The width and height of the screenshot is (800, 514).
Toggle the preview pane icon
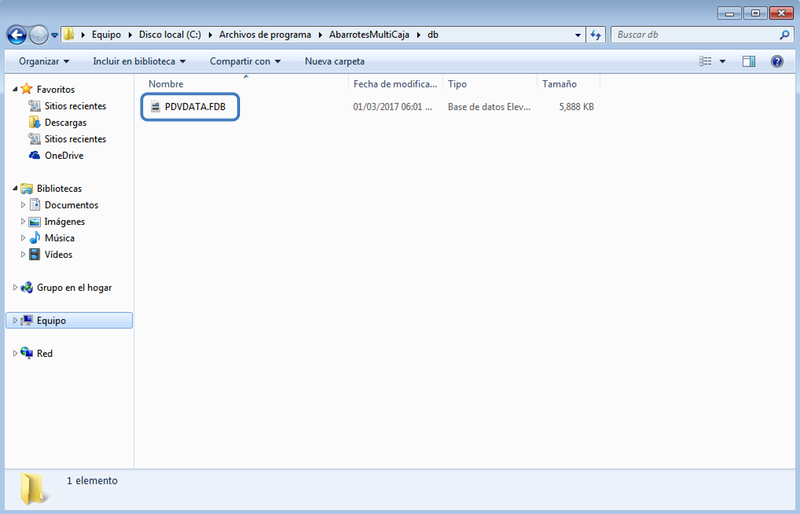(x=748, y=61)
